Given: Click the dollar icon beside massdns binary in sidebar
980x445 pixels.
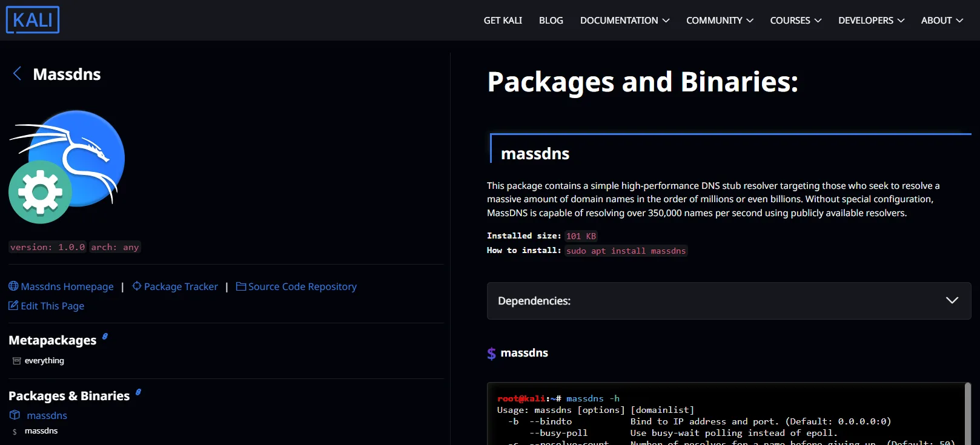Looking at the screenshot, I should tap(15, 432).
